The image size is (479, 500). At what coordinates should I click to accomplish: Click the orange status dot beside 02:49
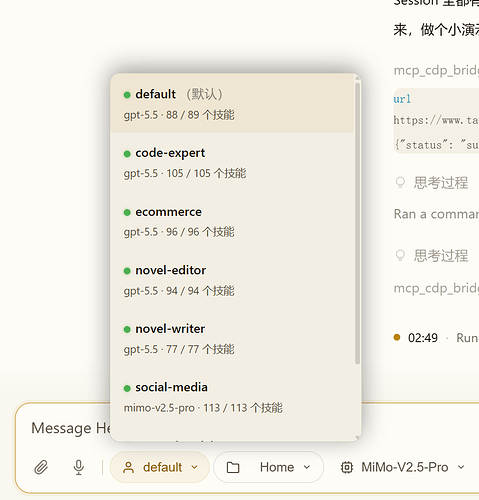397,337
